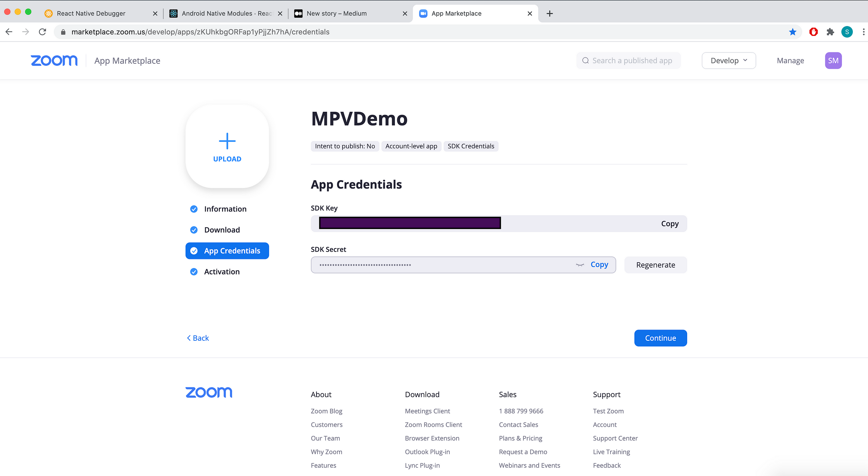Open the Download section in sidebar
868x476 pixels.
pos(222,230)
